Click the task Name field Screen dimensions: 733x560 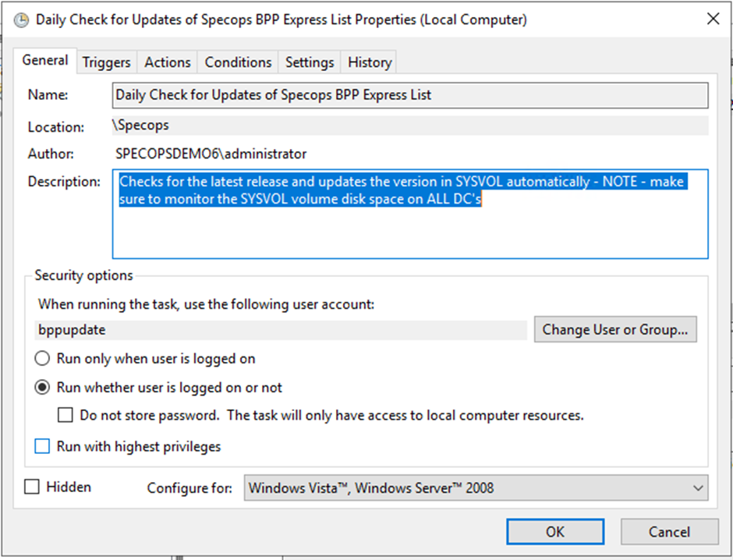tap(410, 95)
